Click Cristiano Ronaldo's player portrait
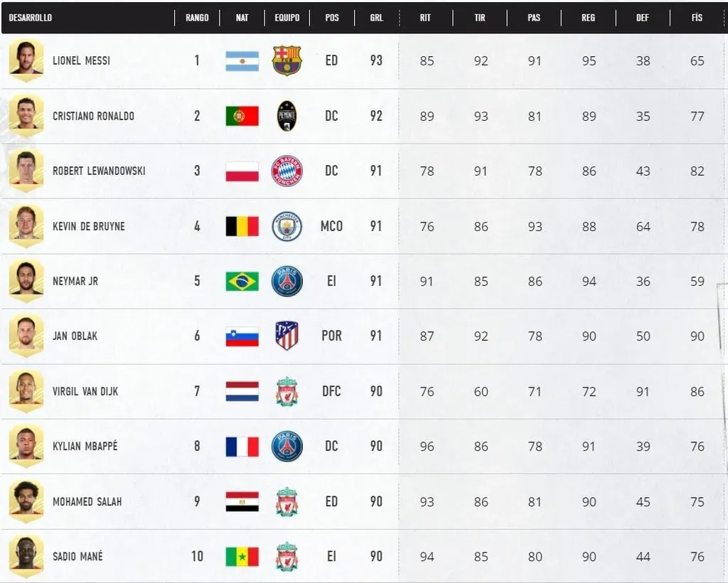728x583 pixels. 26,114
